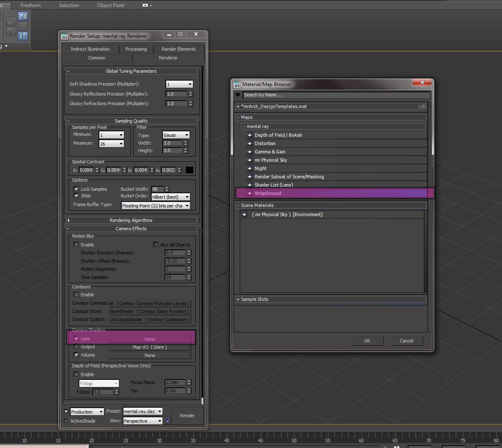502x448 pixels.
Task: Enable Contours checkbox
Action: tap(76, 295)
